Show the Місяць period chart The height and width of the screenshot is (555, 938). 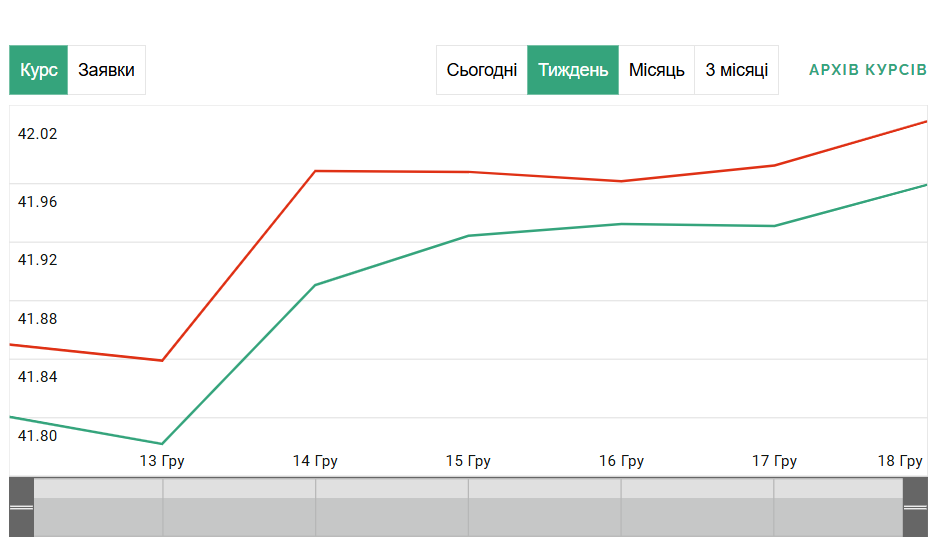tap(657, 70)
